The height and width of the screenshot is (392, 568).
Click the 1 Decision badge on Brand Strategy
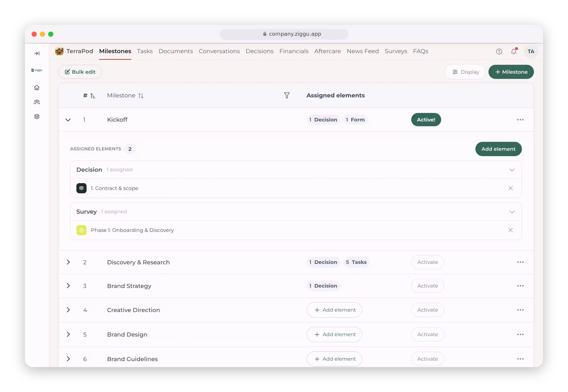[323, 286]
